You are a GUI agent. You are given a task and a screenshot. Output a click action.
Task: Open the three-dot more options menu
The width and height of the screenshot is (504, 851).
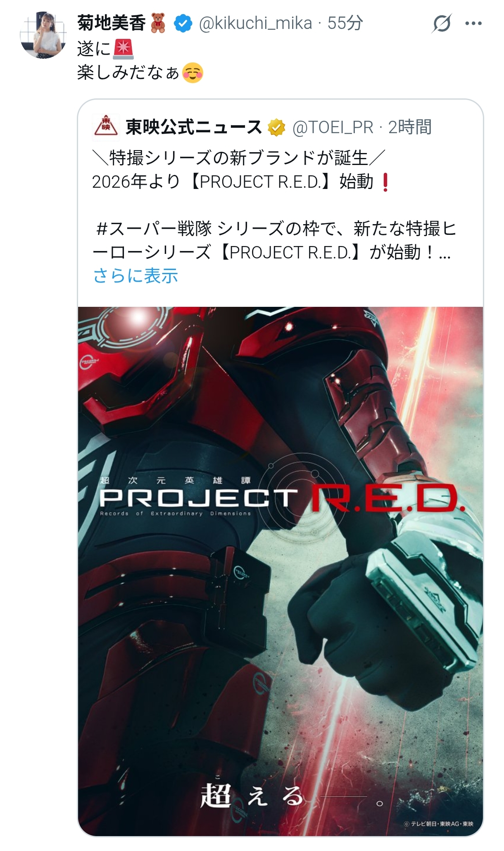[473, 24]
